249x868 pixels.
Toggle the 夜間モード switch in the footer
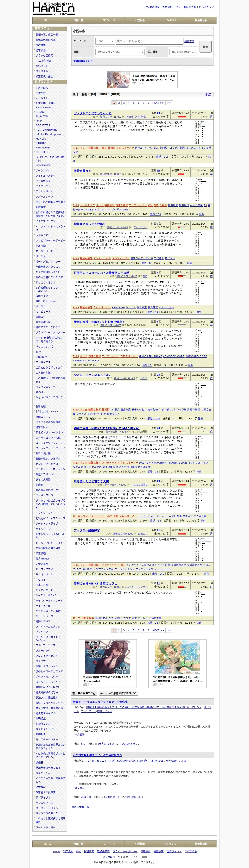point(144,857)
